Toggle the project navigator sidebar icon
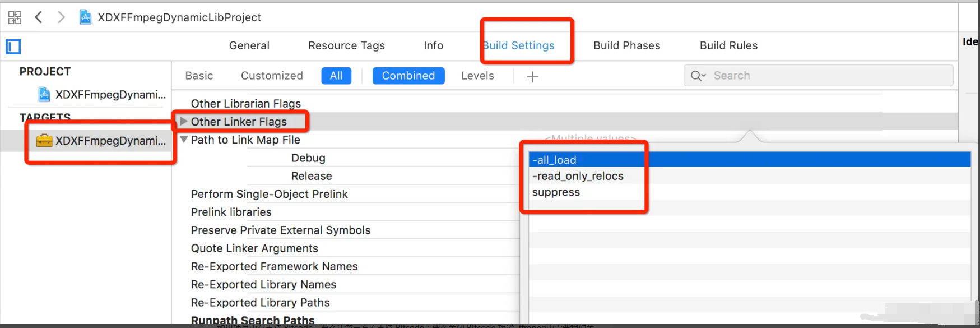 click(13, 47)
